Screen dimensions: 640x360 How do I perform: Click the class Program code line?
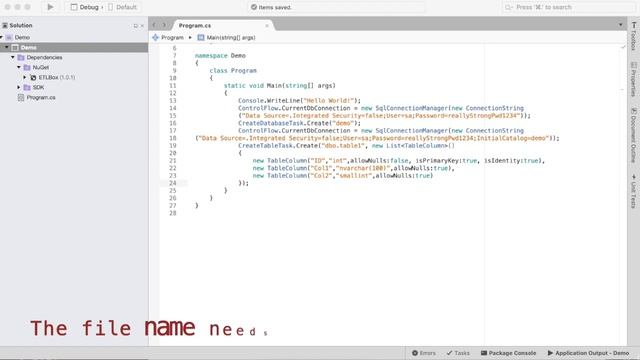click(x=233, y=71)
